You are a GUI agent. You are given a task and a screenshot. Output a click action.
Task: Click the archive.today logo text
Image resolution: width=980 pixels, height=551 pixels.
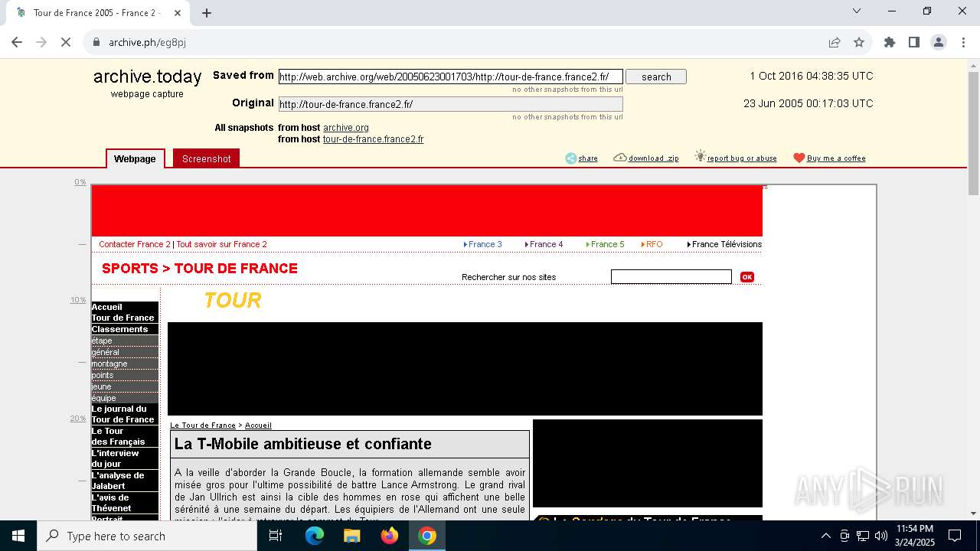click(147, 77)
